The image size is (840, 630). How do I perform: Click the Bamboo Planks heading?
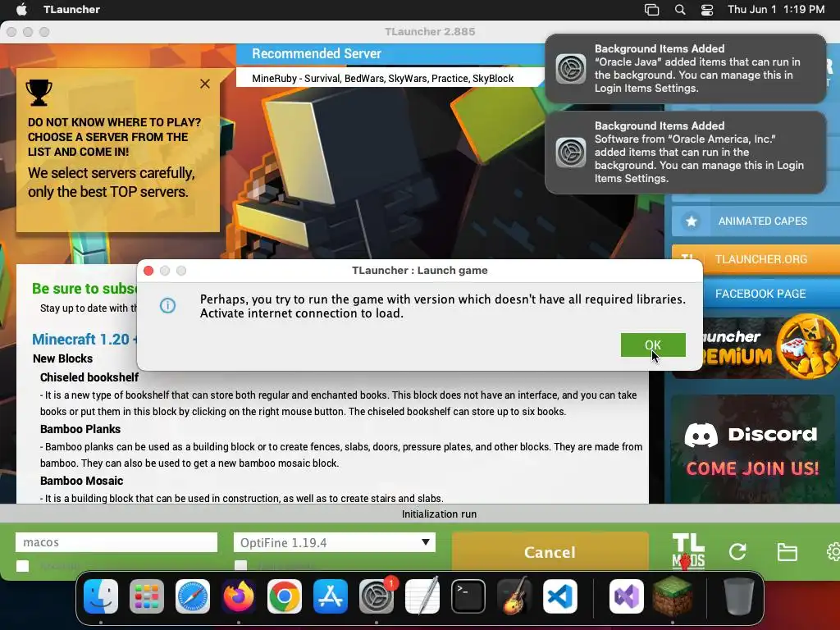tap(80, 429)
